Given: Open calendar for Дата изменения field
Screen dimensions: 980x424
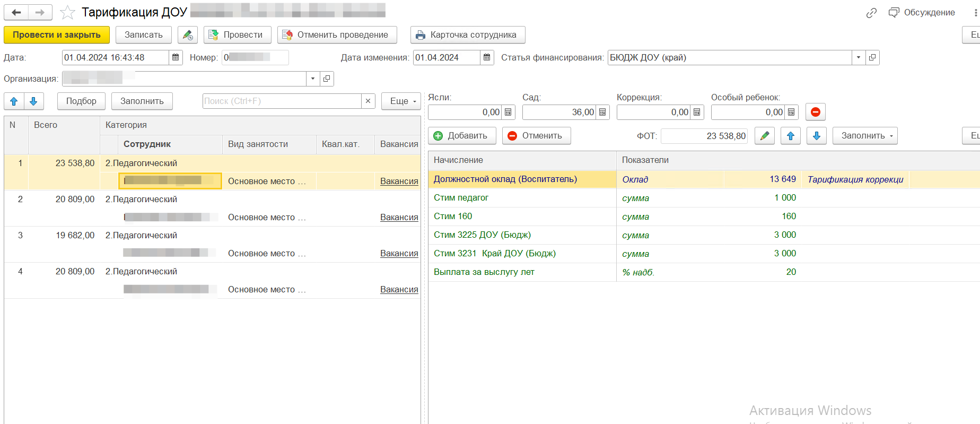Looking at the screenshot, I should [487, 57].
